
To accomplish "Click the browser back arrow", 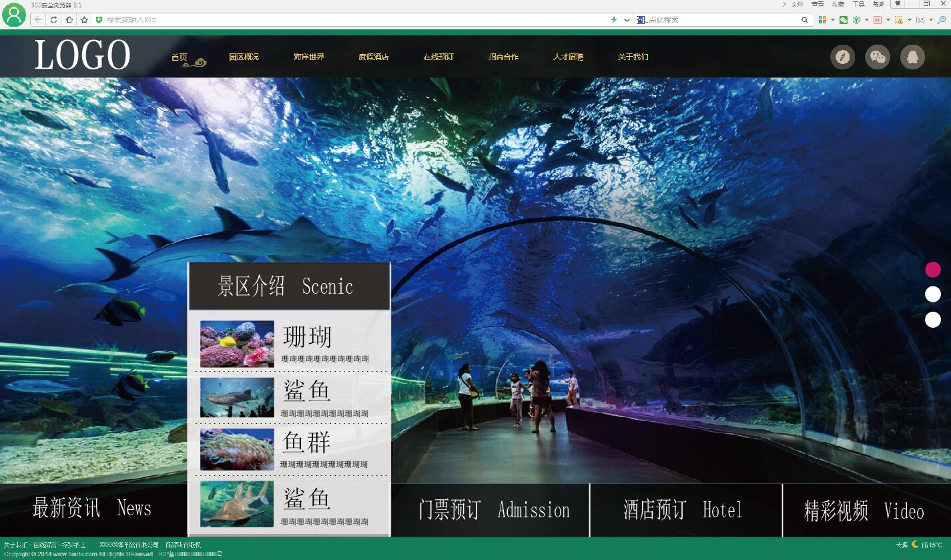I will pos(38,20).
